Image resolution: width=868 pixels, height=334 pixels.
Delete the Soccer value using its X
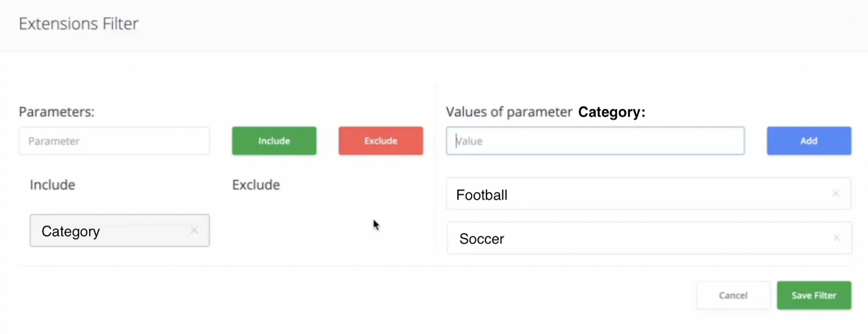[x=837, y=238]
